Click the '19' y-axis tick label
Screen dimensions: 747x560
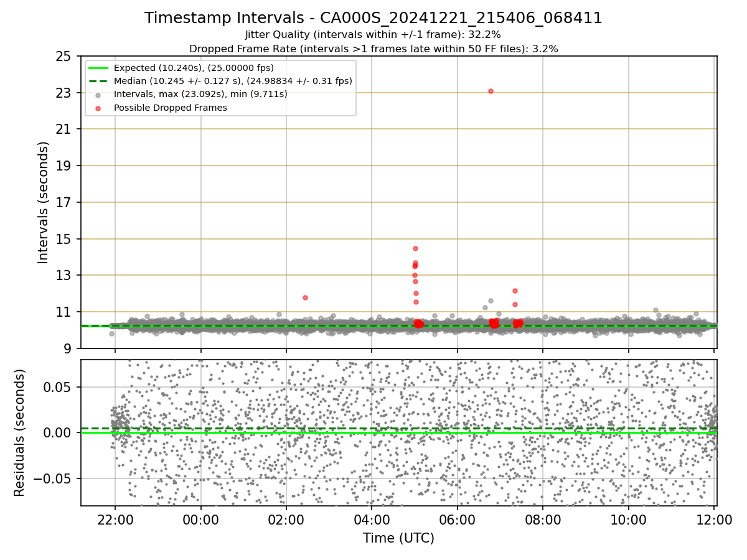(65, 166)
